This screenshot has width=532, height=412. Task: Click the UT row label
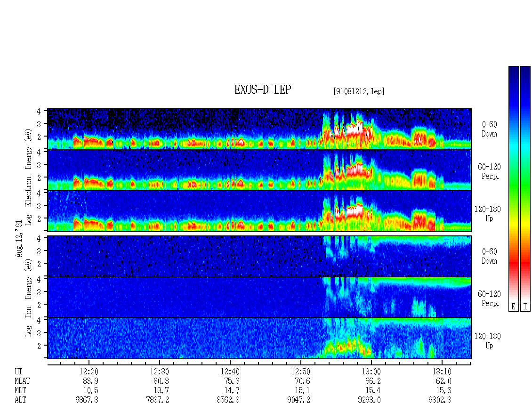click(x=18, y=372)
